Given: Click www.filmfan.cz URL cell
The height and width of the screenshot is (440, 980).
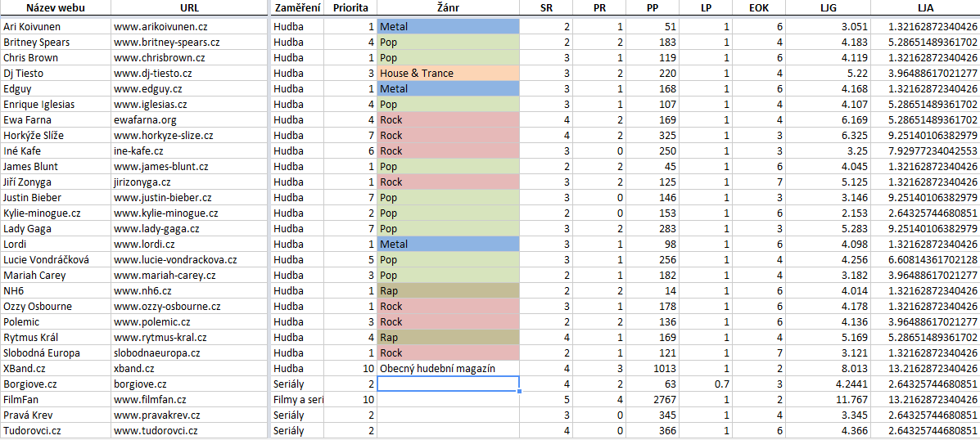Looking at the screenshot, I should [x=189, y=399].
